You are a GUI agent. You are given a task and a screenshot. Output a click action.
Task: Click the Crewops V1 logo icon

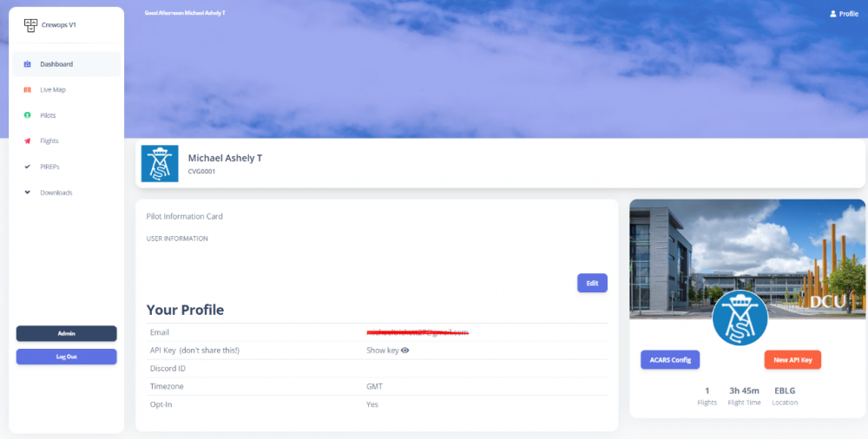30,25
